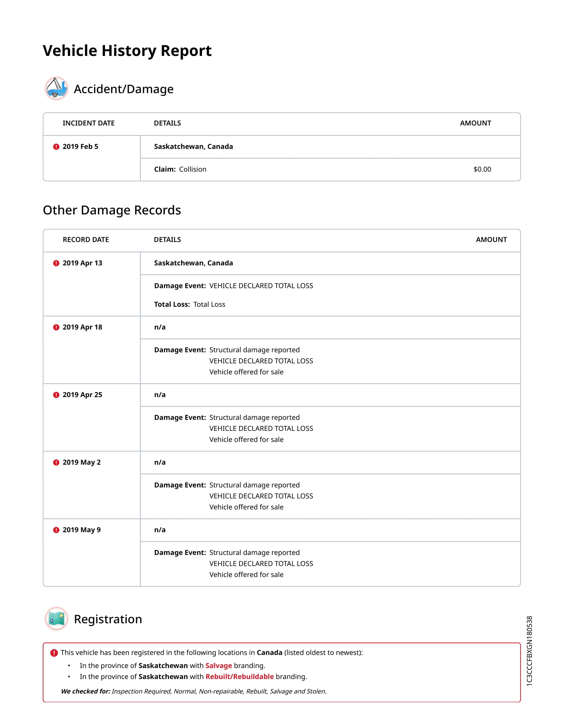The image size is (563, 728).
Task: Click the Vehicle History Report title
Action: pos(127,51)
